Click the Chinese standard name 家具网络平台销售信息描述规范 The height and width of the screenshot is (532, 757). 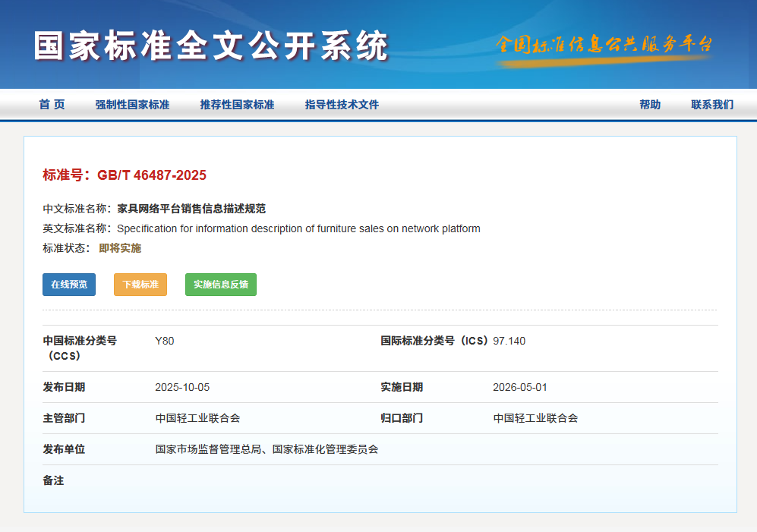pos(191,209)
